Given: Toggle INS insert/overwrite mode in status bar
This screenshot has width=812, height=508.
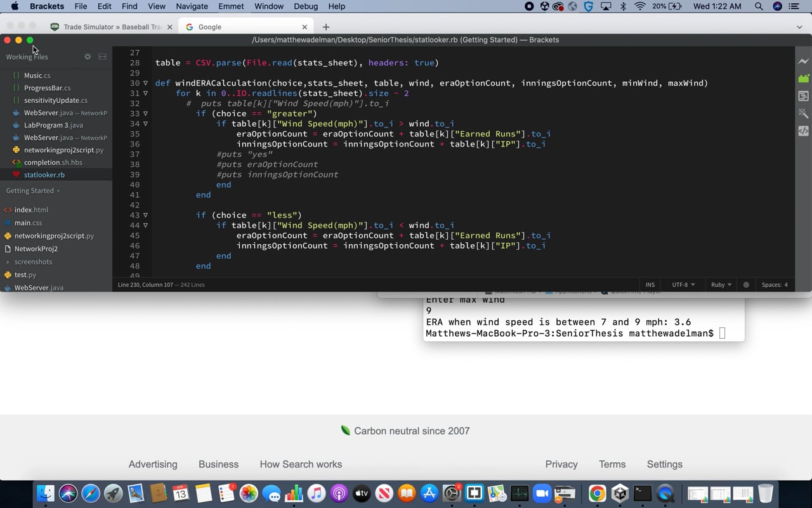Looking at the screenshot, I should point(650,285).
